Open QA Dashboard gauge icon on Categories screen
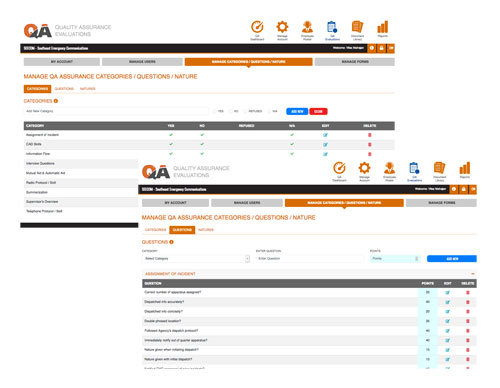500x388 pixels. point(257,27)
